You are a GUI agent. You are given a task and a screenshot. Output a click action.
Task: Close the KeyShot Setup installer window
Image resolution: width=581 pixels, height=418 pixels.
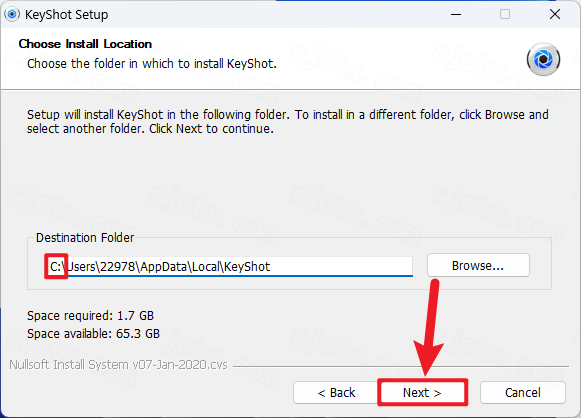[555, 14]
